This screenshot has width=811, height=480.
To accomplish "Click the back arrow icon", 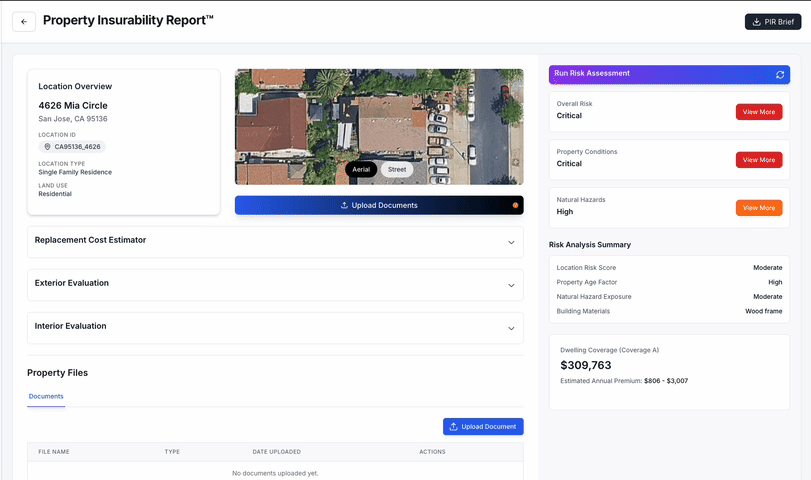I will 24,22.
